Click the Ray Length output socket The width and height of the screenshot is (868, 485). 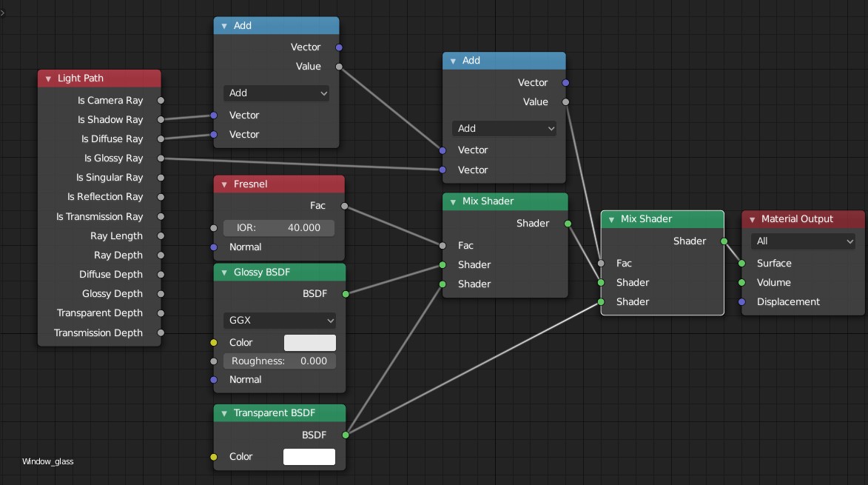161,235
